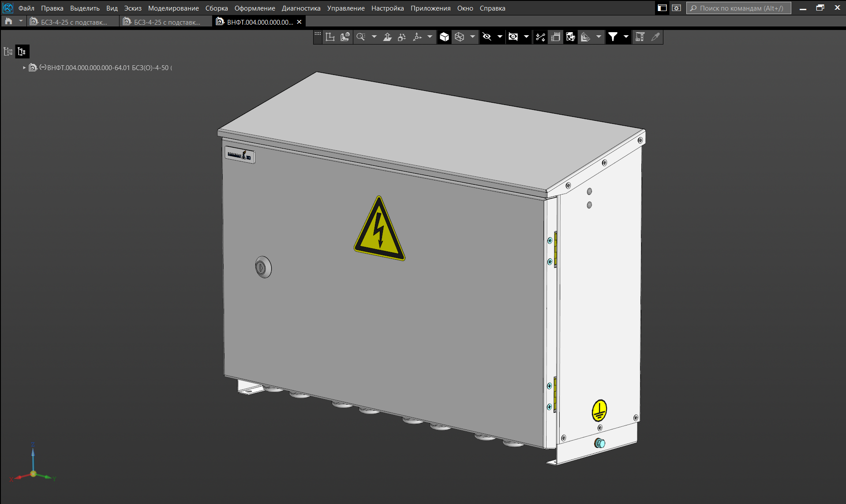Open the dropdown arrow beside the filter funnel
This screenshot has height=504, width=846.
point(625,37)
